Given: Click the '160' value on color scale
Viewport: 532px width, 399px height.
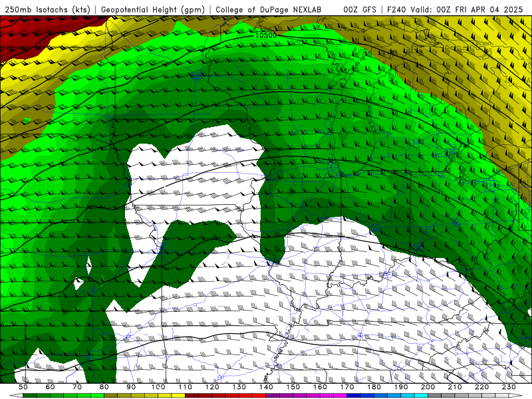Looking at the screenshot, I should coord(320,387).
